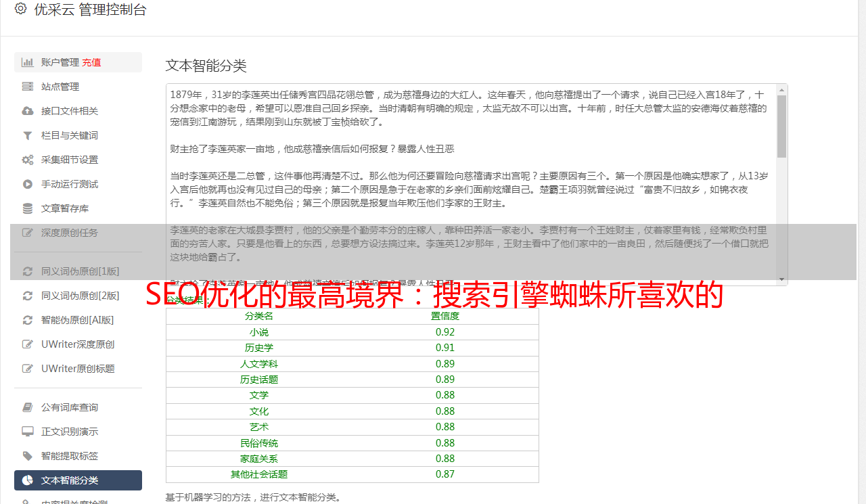Click the text area scrollbar thumb
866x504 pixels.
(x=781, y=126)
